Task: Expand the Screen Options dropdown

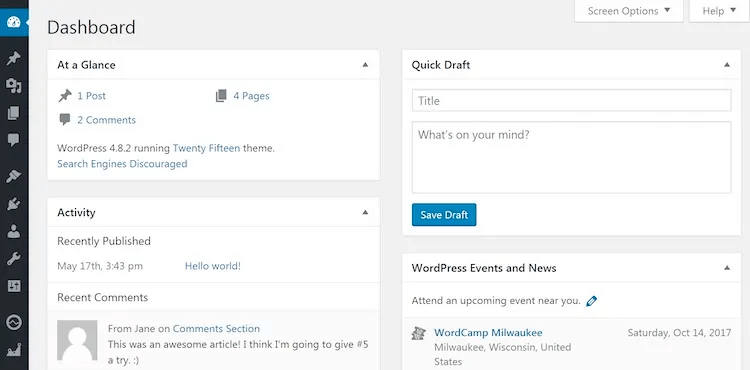Action: (629, 11)
